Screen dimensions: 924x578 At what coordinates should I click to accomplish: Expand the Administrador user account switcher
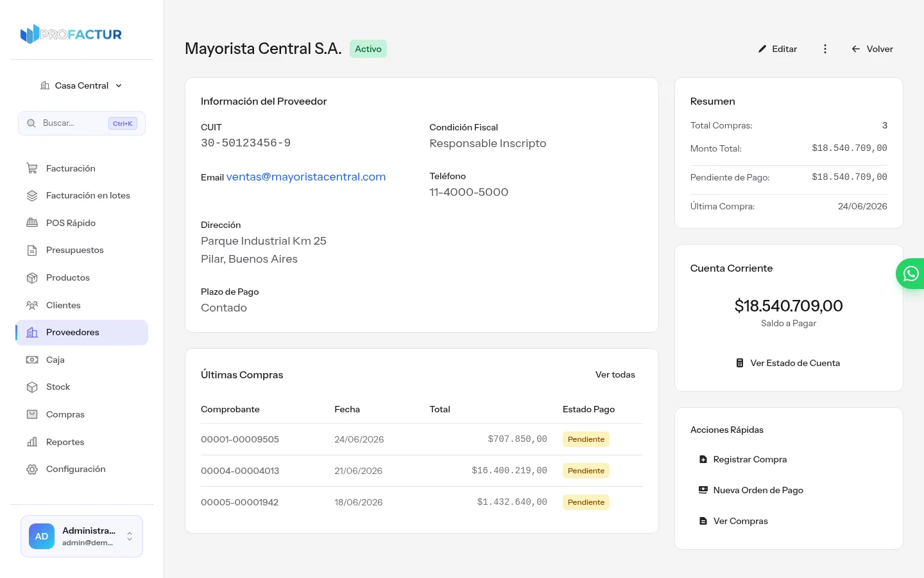tap(81, 536)
